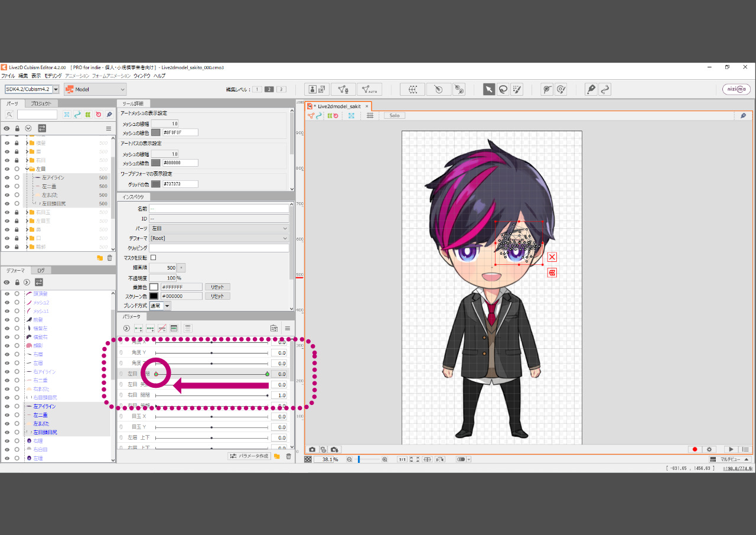Create a rotation deformer
This screenshot has width=756, height=535.
pos(438,89)
